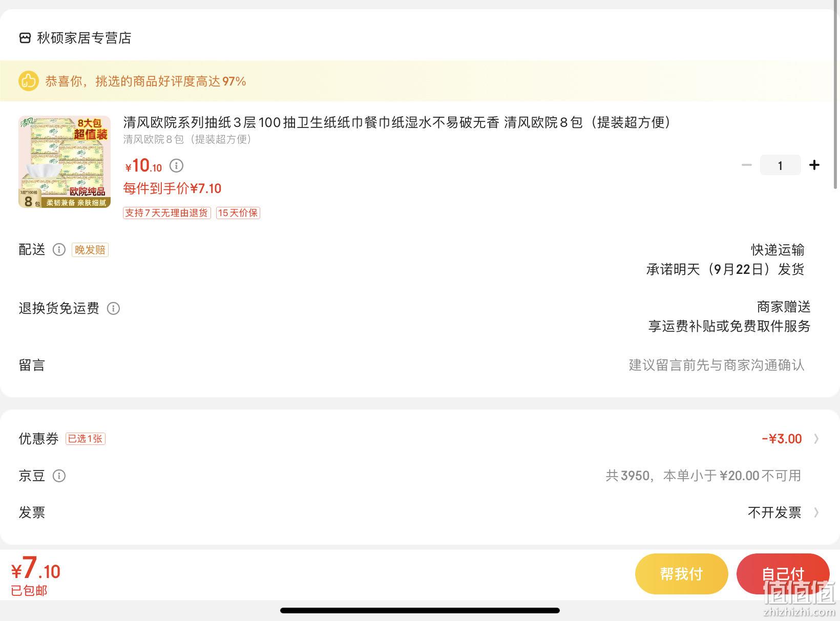
Task: Tap the 15天价保 price protection tag
Action: 238,213
